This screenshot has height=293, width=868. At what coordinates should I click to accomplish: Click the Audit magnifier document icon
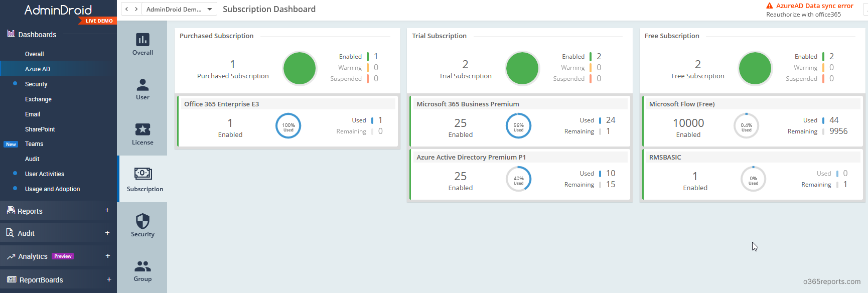click(x=10, y=233)
